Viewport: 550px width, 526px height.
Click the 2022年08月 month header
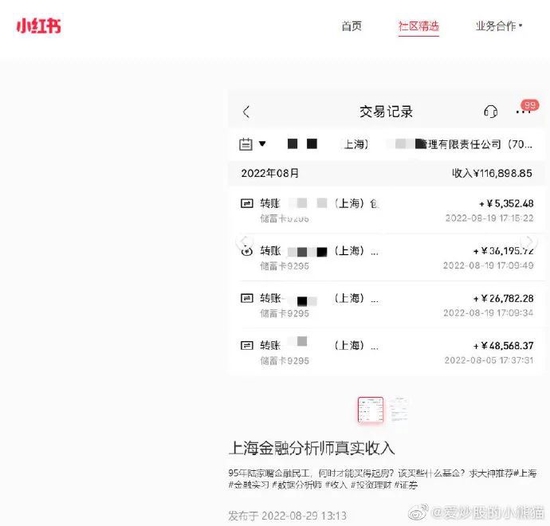tap(270, 173)
